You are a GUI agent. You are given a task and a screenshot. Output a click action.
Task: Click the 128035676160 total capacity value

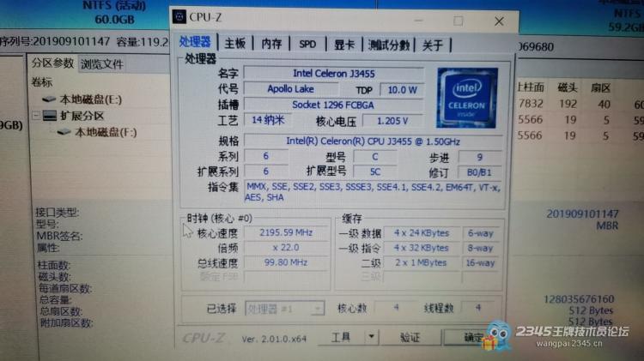pos(579,299)
